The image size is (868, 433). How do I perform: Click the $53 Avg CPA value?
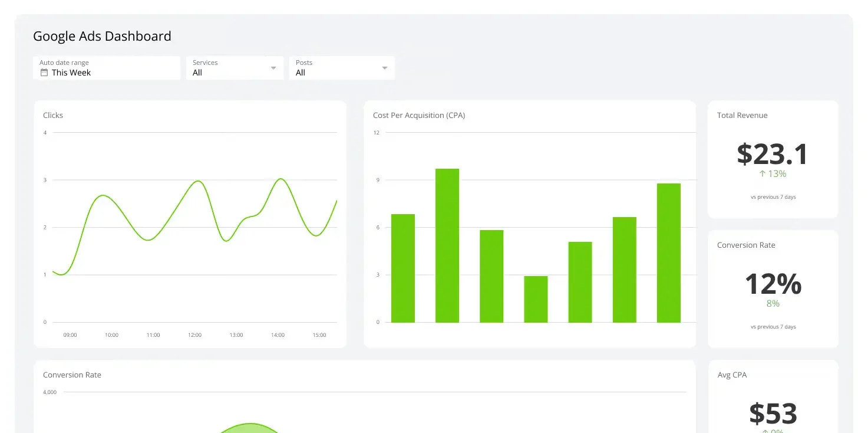[773, 414]
